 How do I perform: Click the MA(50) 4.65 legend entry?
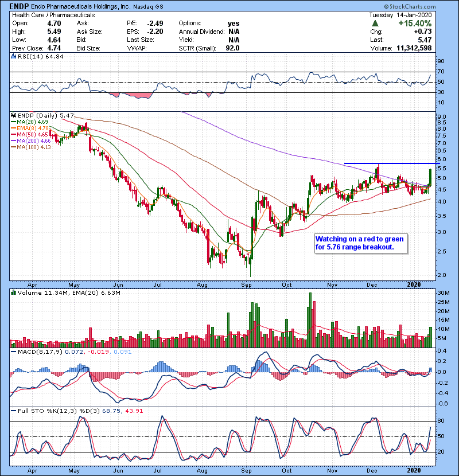pyautogui.click(x=30, y=134)
